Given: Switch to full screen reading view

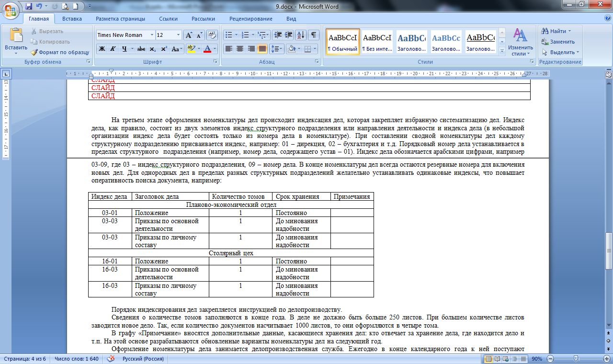Looking at the screenshot, I should pos(497,359).
